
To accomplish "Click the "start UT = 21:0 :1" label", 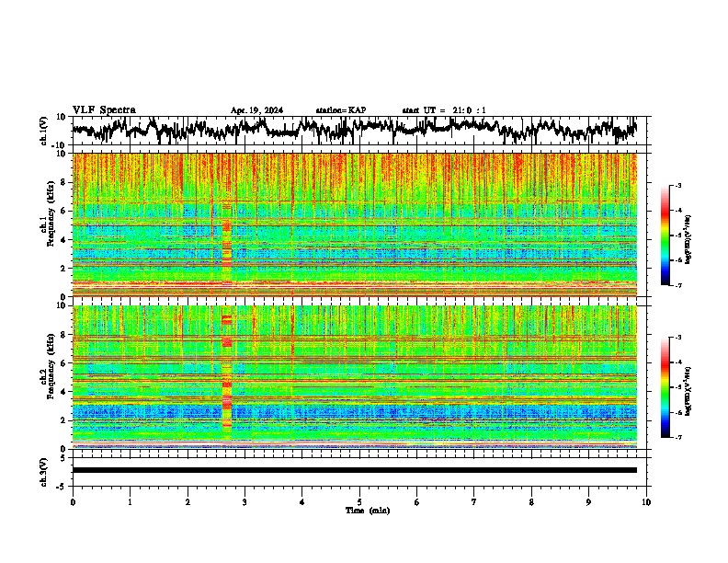I will [444, 110].
